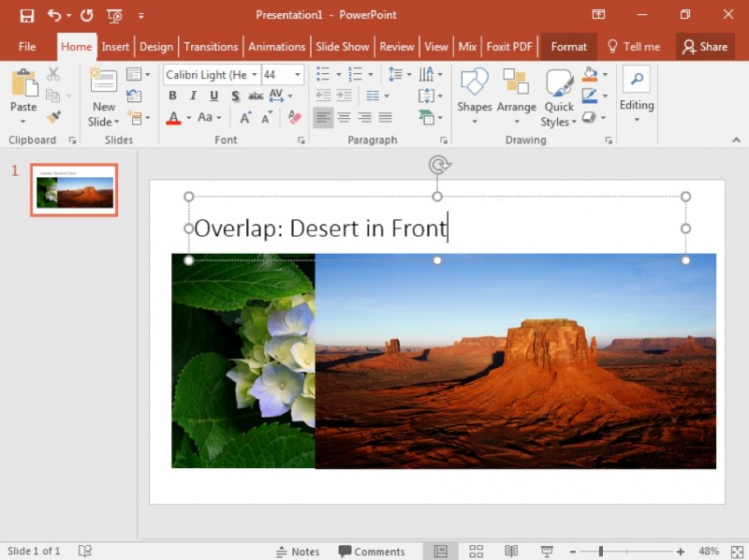Select slide 1 thumbnail in panel

tap(74, 190)
